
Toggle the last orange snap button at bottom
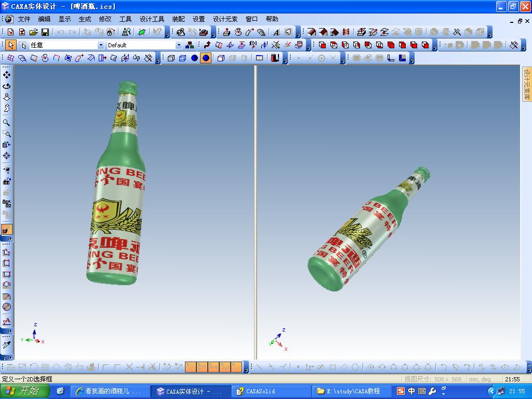[236, 367]
